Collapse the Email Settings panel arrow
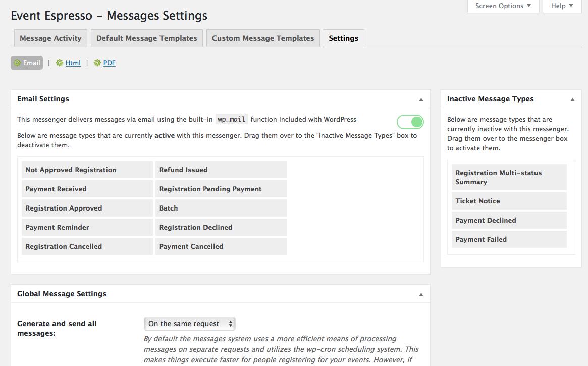This screenshot has width=588, height=366. point(421,99)
